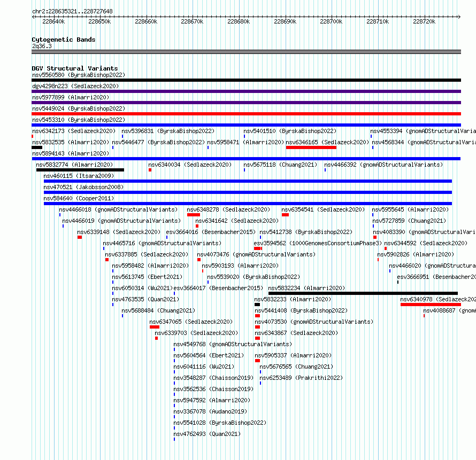The height and width of the screenshot is (460, 476).
Task: Click the black bar for nsv5832774
Action: (x=80, y=170)
